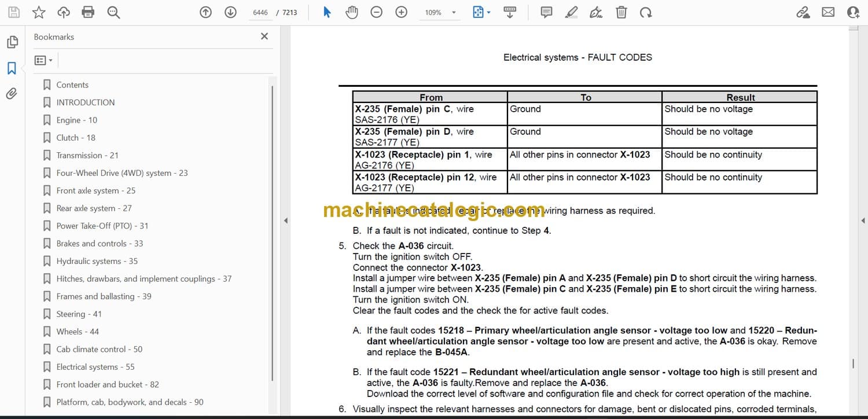
Task: Click the 'From' table column header
Action: 431,97
